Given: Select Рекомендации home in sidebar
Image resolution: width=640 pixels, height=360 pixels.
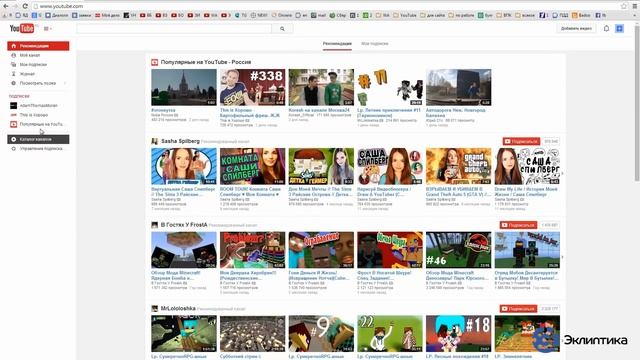Looking at the screenshot, I should (38, 46).
